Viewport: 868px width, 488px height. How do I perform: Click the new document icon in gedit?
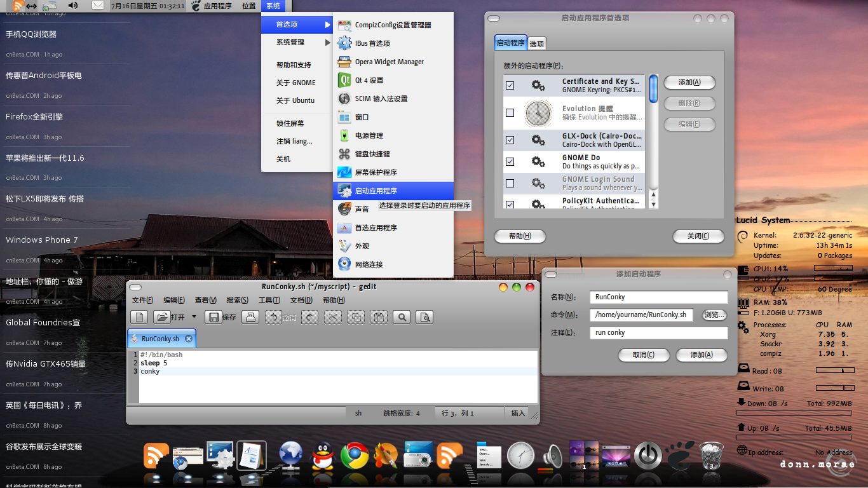point(140,317)
